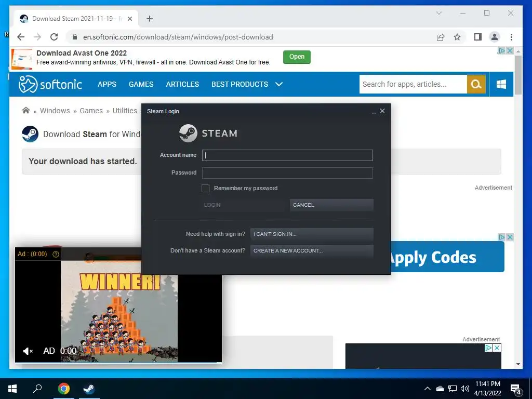Image resolution: width=532 pixels, height=399 pixels.
Task: Click the padlock site info icon
Action: [x=75, y=37]
